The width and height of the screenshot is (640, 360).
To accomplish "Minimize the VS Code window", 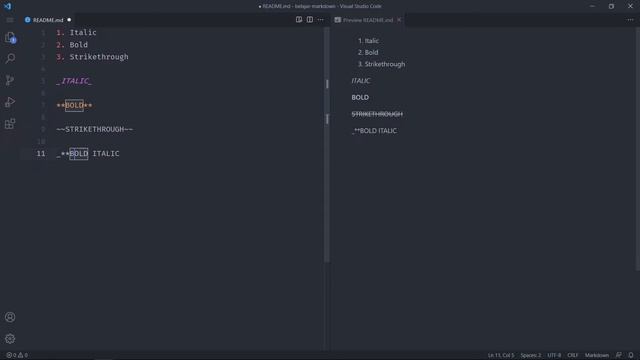I will pos(592,6).
